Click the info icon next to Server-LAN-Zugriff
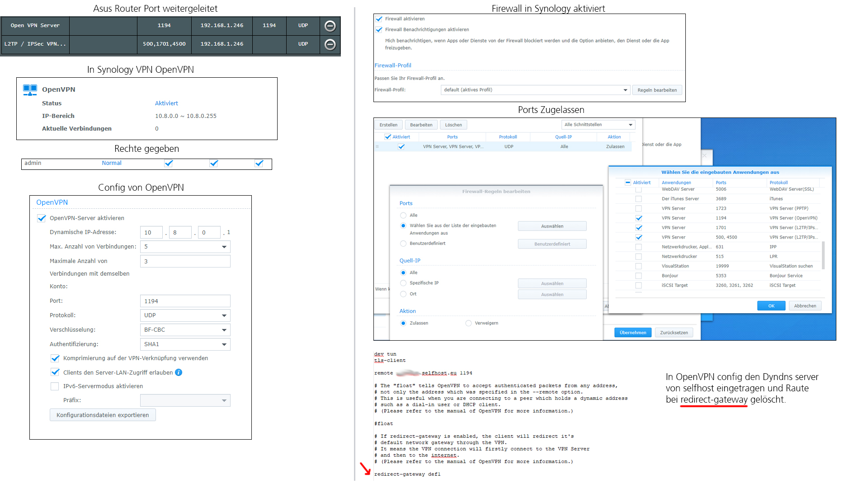 click(179, 372)
